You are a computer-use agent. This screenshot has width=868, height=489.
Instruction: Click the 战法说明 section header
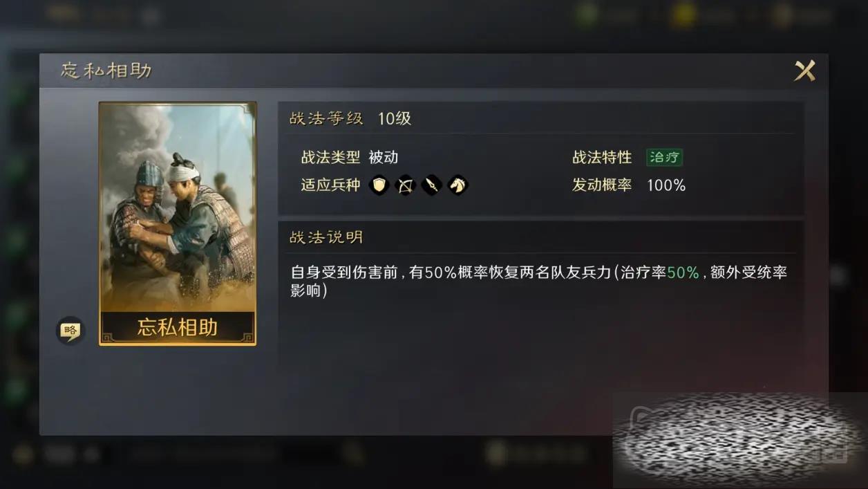[x=326, y=237]
